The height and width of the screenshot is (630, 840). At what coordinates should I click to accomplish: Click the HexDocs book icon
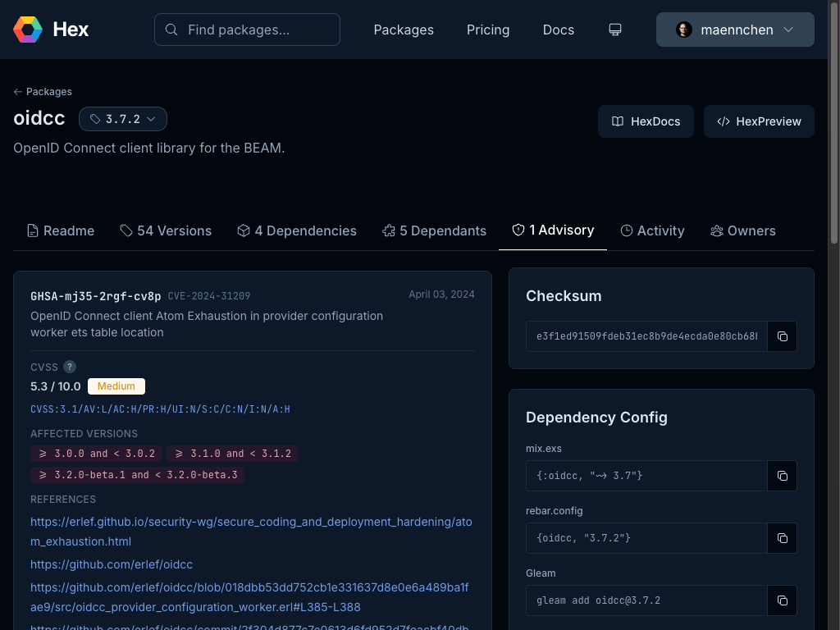pos(618,121)
